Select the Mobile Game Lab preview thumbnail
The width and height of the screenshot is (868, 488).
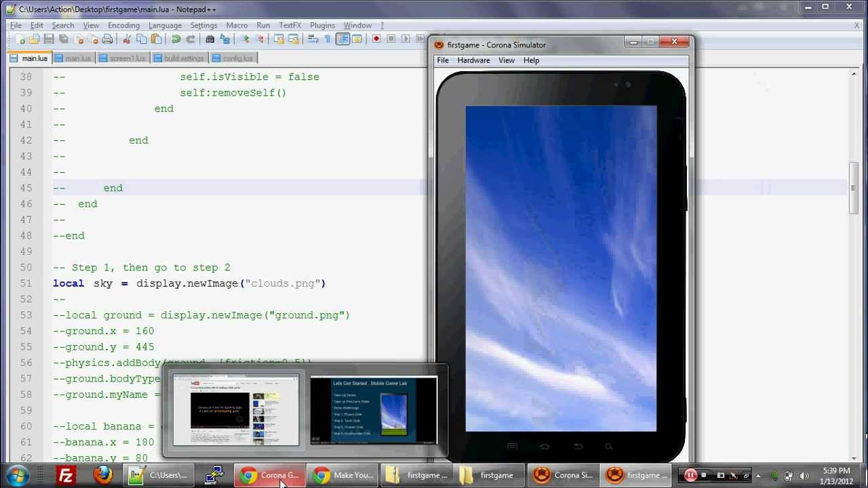coord(374,410)
